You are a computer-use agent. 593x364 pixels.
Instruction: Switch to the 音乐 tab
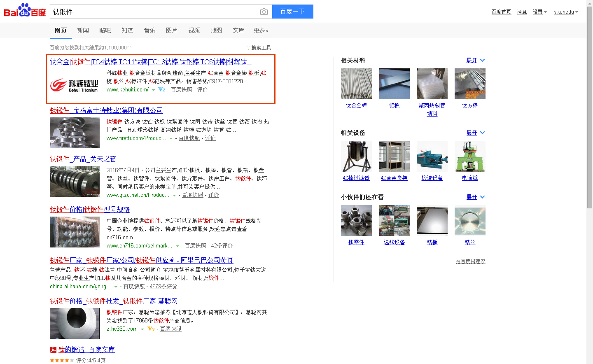click(149, 30)
